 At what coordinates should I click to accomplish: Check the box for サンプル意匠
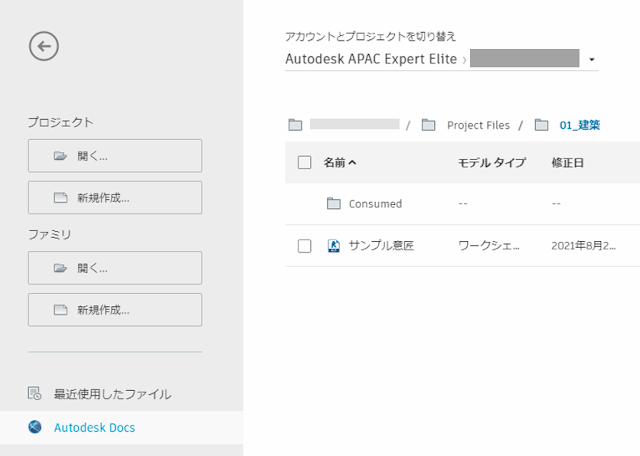tap(305, 245)
